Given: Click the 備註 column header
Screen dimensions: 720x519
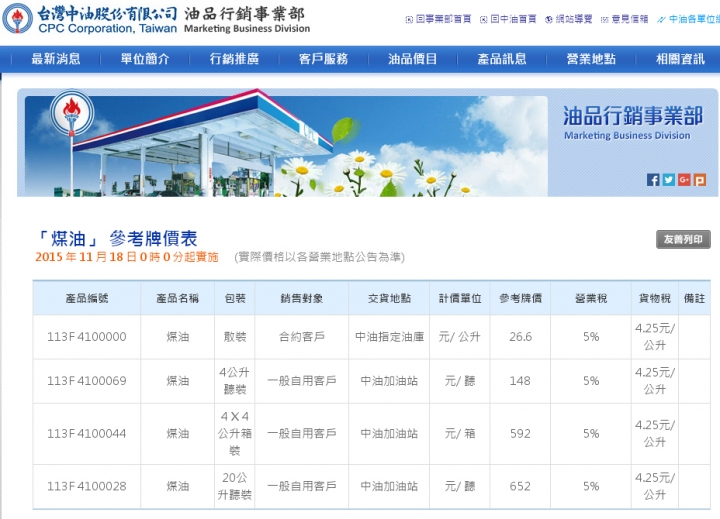Looking at the screenshot, I should [694, 299].
